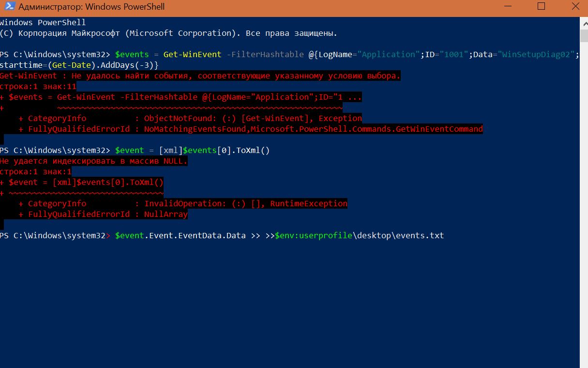Click the [xml] type cast in second command
This screenshot has height=368, width=588.
point(170,150)
